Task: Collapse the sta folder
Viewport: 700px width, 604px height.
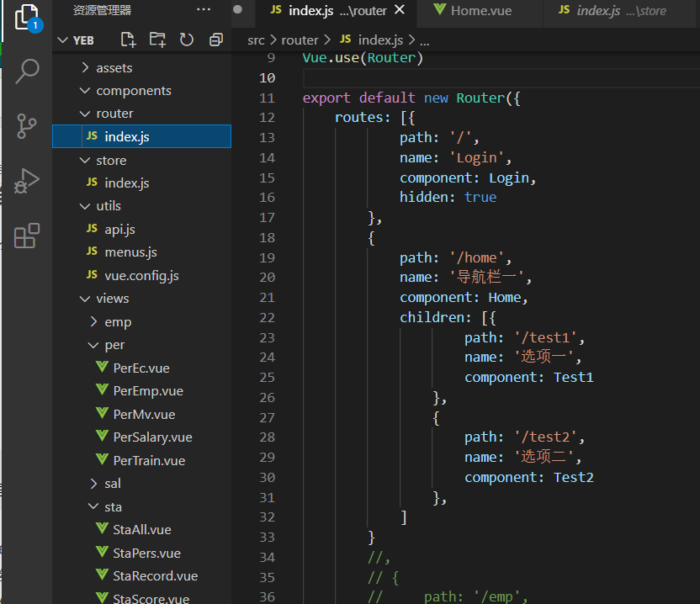Action: [93, 506]
